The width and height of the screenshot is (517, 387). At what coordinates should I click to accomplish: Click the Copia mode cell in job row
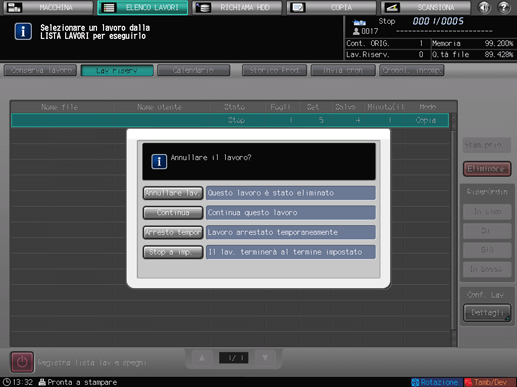[426, 120]
